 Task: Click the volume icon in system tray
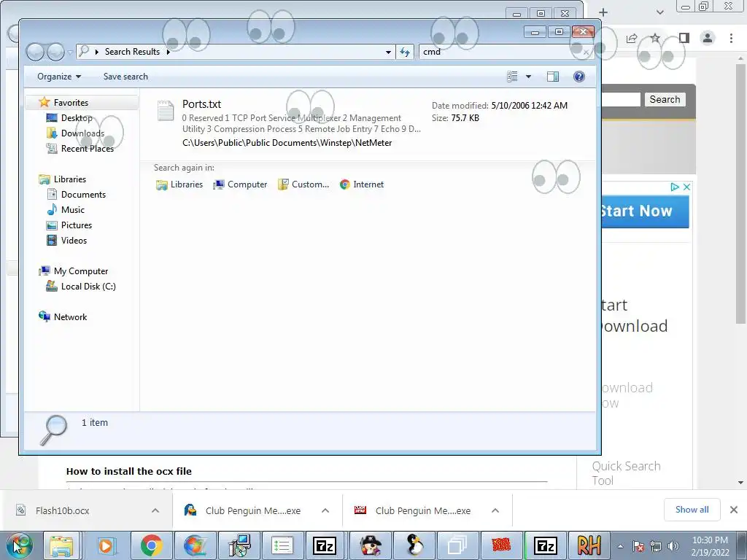click(x=673, y=546)
